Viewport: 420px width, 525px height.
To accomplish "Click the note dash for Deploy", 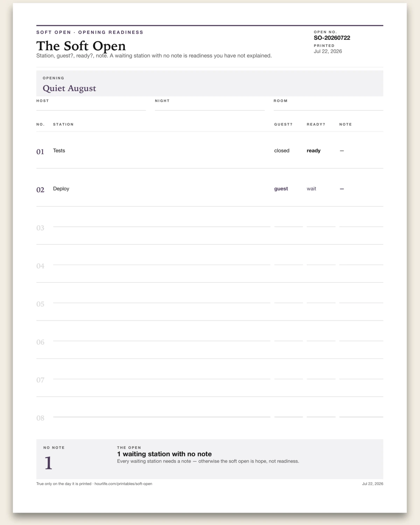I will pos(342,189).
